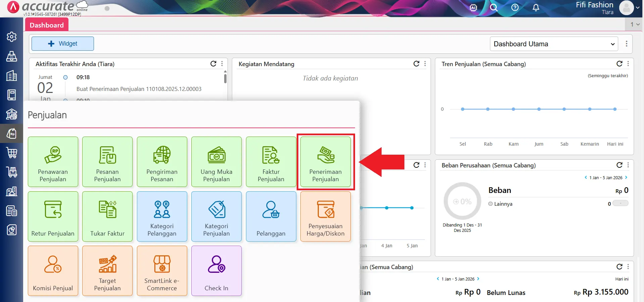This screenshot has width=644, height=302.
Task: Expand the tab counter dropdown showing 1
Action: point(635,24)
